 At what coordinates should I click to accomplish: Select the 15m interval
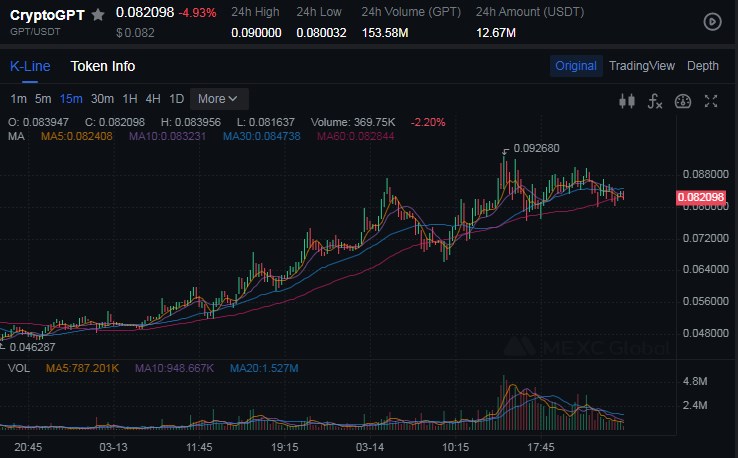[x=71, y=99]
